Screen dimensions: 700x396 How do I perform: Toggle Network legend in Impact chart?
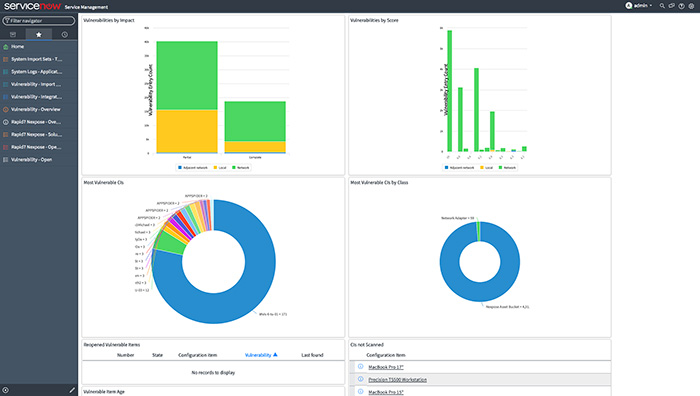(241, 167)
